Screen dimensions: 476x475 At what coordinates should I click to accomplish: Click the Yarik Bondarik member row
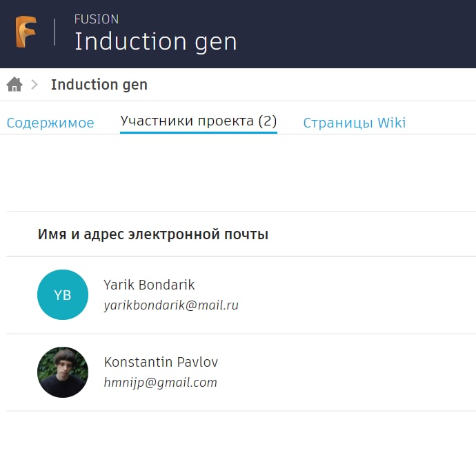241,295
